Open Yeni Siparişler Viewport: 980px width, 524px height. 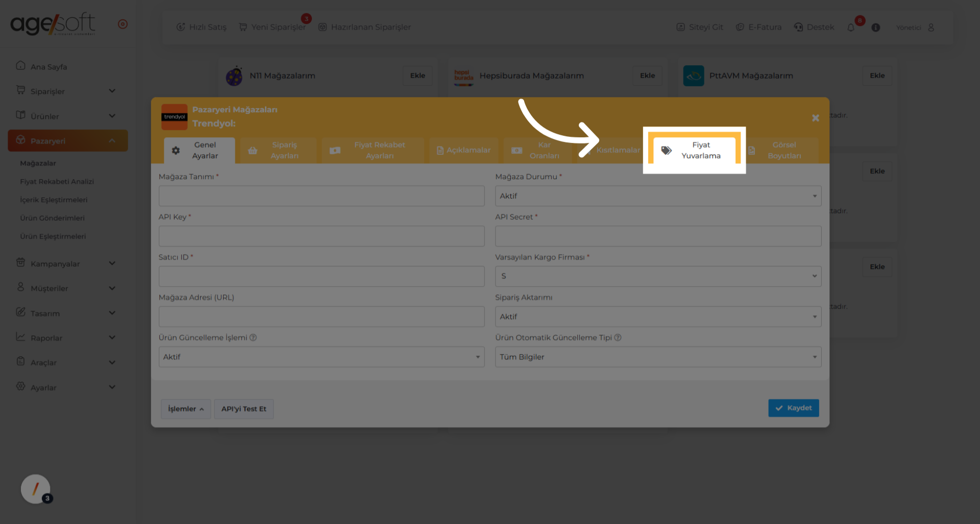pyautogui.click(x=273, y=27)
